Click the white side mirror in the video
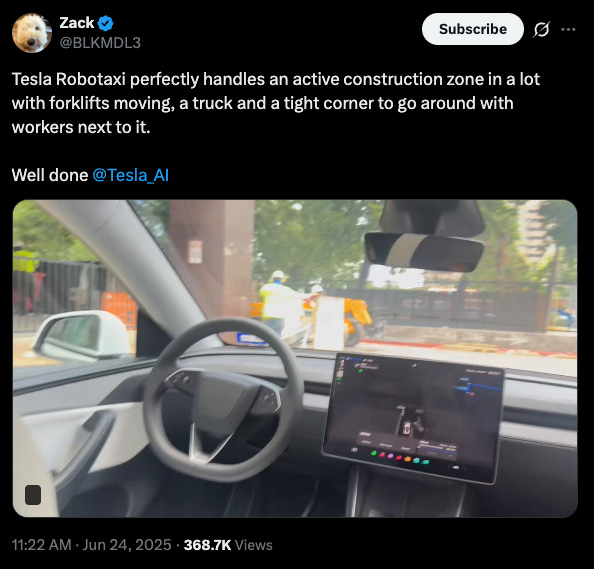The image size is (594, 569). click(81, 335)
